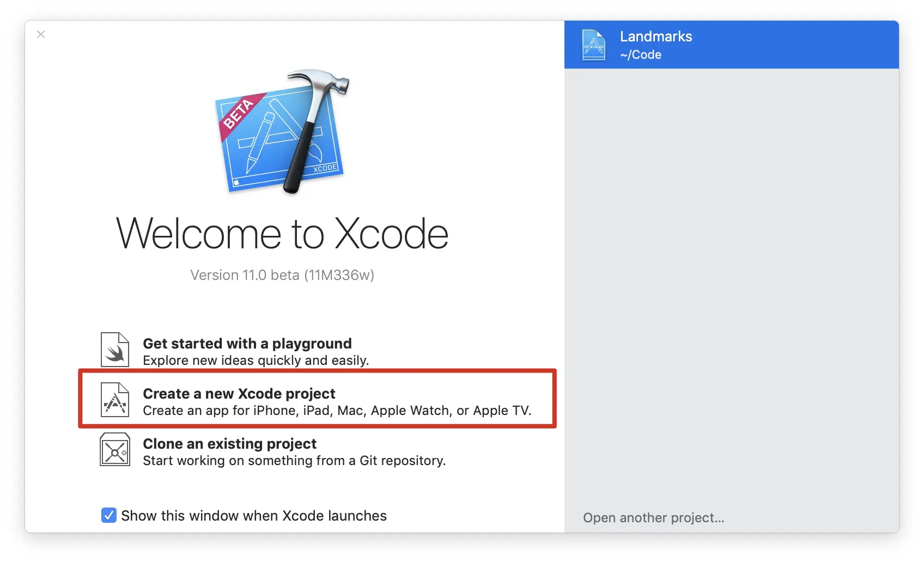Screen dimensions: 924x562
Task: Click the Welcome to Xcode heading
Action: [282, 234]
